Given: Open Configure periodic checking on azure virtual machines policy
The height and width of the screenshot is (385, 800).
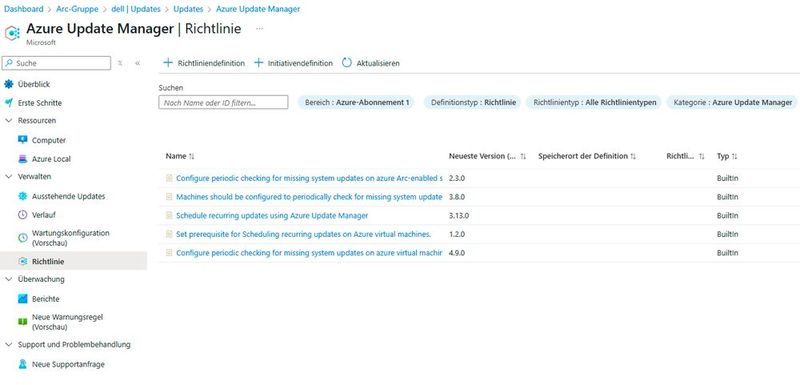Looking at the screenshot, I should coord(309,253).
